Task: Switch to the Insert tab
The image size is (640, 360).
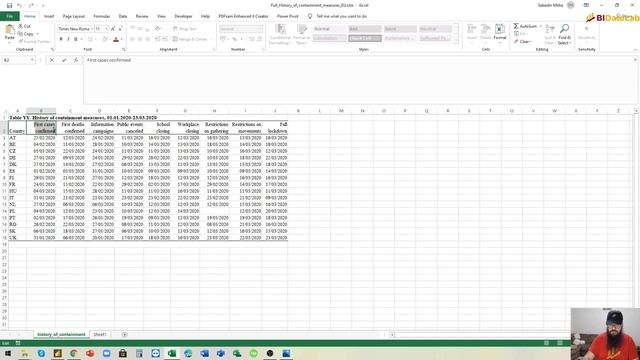Action: 49,16
